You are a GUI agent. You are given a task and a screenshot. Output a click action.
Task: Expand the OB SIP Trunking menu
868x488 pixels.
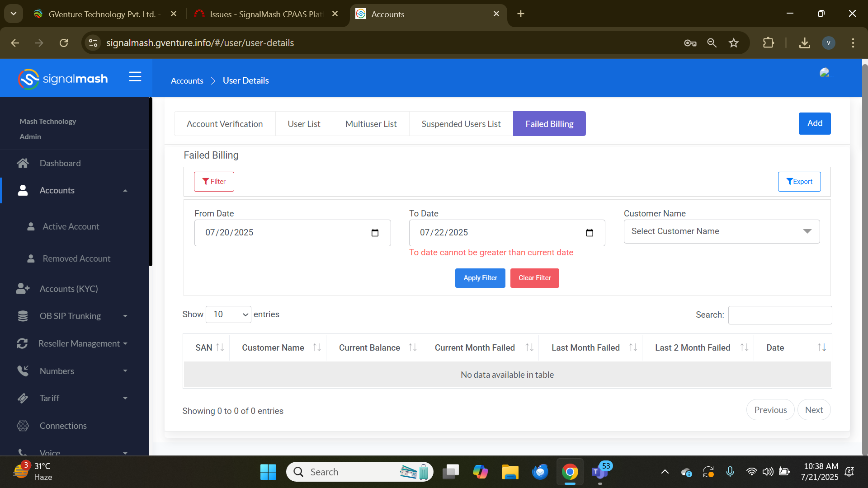click(x=125, y=316)
